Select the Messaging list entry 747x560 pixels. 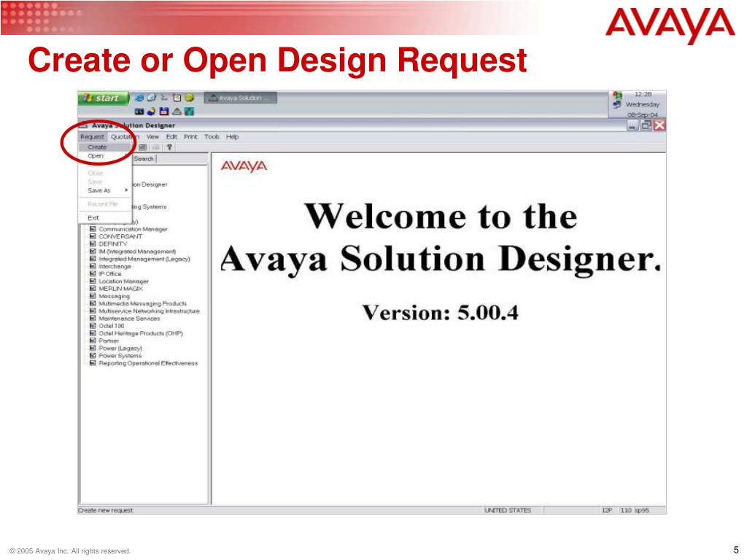coord(114,296)
